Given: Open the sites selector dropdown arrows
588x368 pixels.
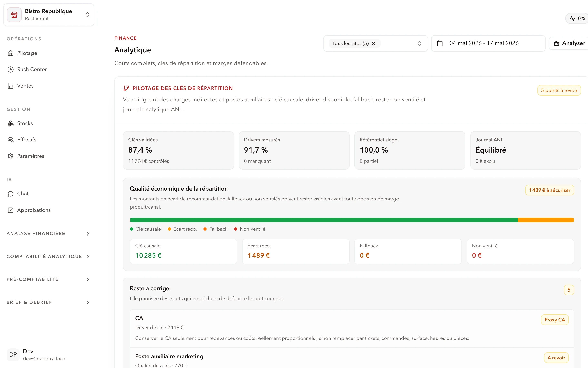Looking at the screenshot, I should tap(419, 43).
